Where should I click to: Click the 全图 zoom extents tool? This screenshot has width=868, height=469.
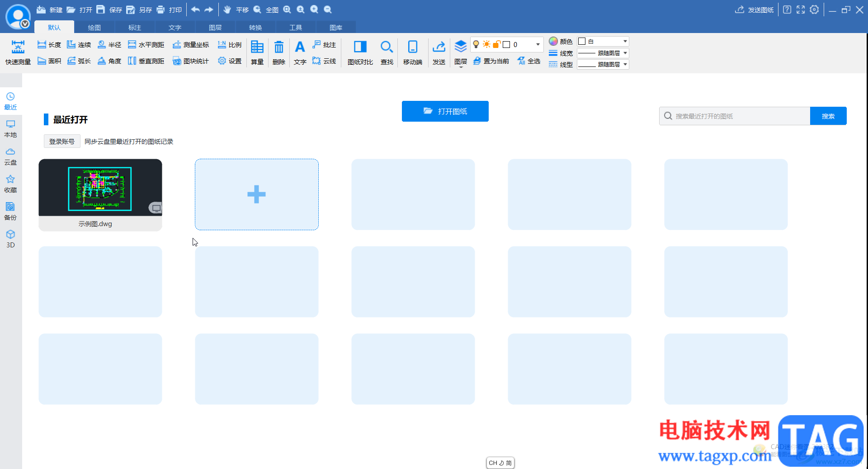[266, 9]
